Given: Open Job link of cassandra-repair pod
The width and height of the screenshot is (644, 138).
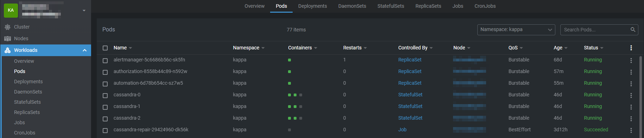Looking at the screenshot, I should click(402, 130).
